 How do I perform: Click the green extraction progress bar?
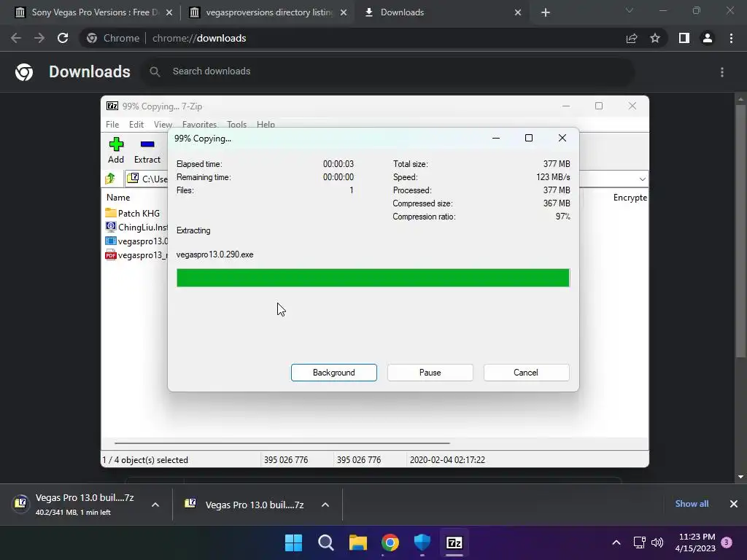(373, 278)
